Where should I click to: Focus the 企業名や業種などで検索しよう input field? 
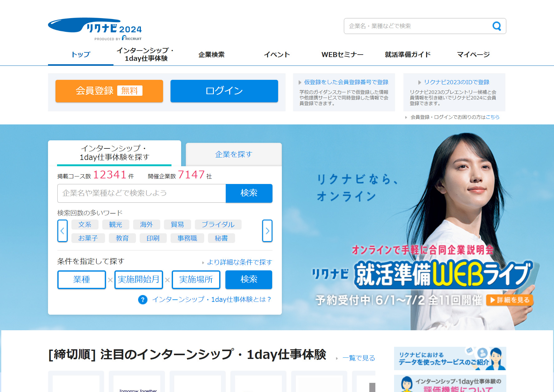(142, 193)
